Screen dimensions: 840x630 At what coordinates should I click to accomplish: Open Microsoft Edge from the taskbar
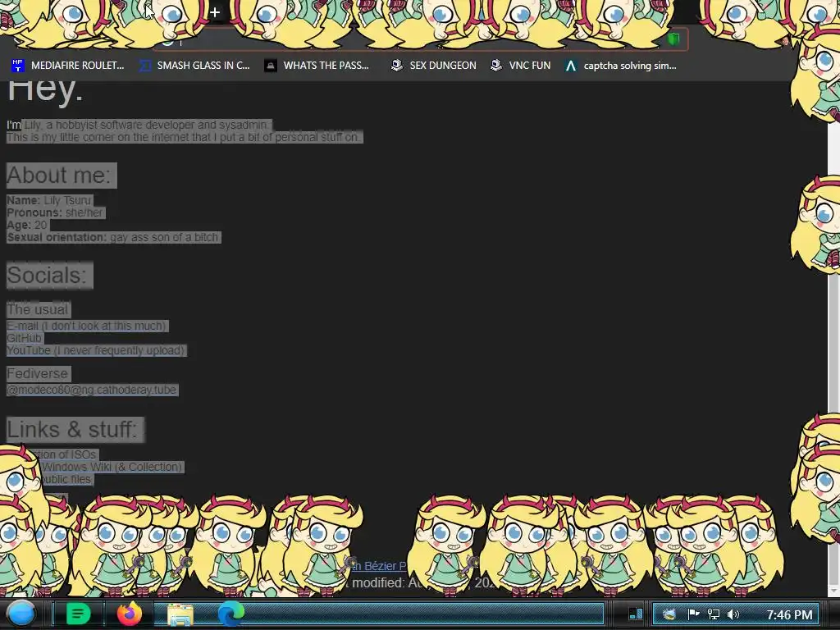[231, 614]
